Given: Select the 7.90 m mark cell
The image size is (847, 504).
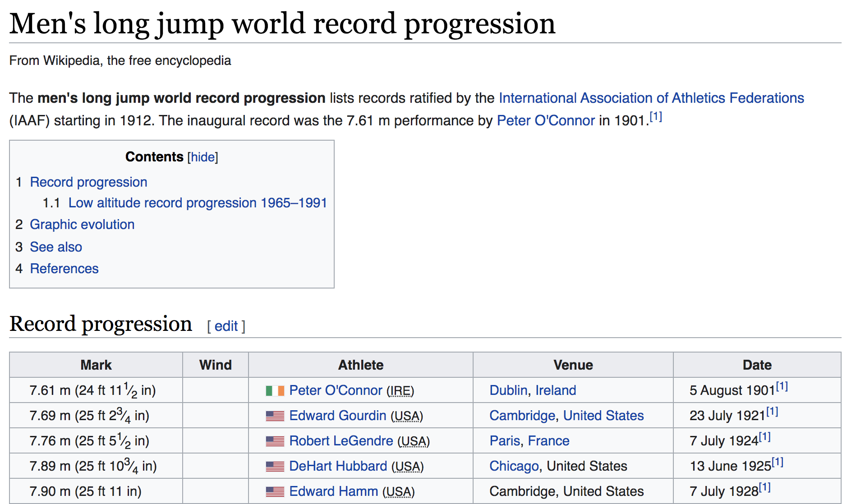Looking at the screenshot, I should pos(96,491).
